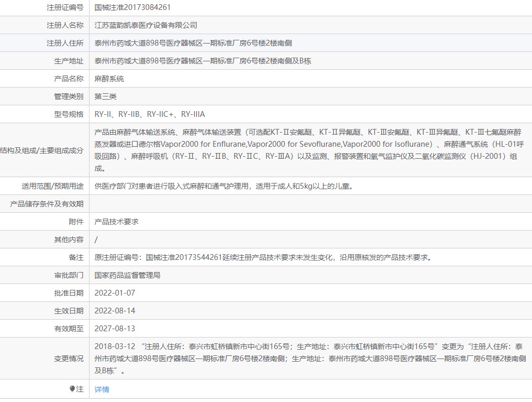The width and height of the screenshot is (532, 402).
Task: Click the 注册人住所 address value
Action: [193, 43]
